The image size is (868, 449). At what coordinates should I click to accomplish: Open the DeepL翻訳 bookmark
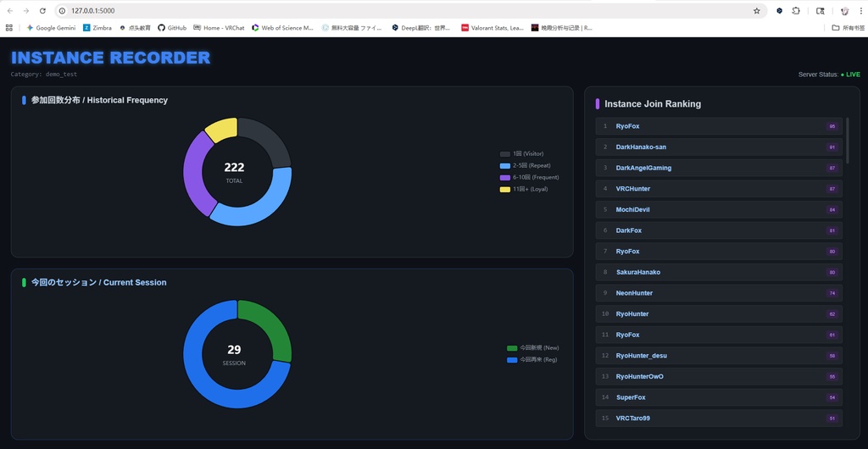421,28
